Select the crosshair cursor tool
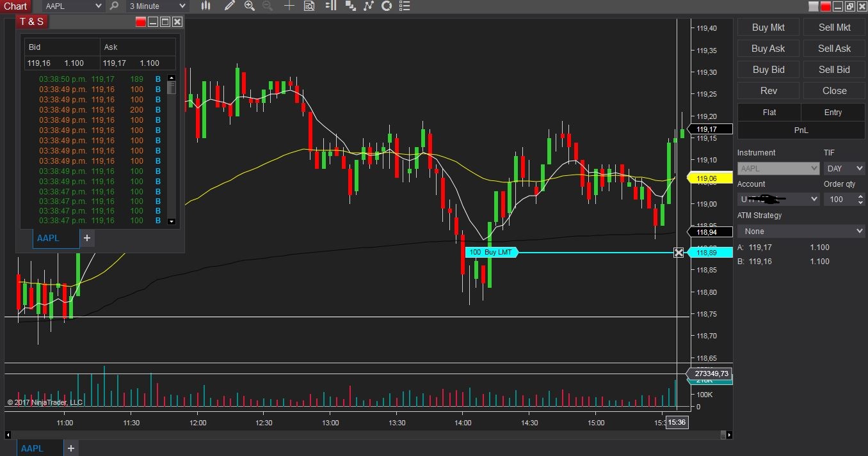This screenshot has width=868, height=456. (289, 6)
